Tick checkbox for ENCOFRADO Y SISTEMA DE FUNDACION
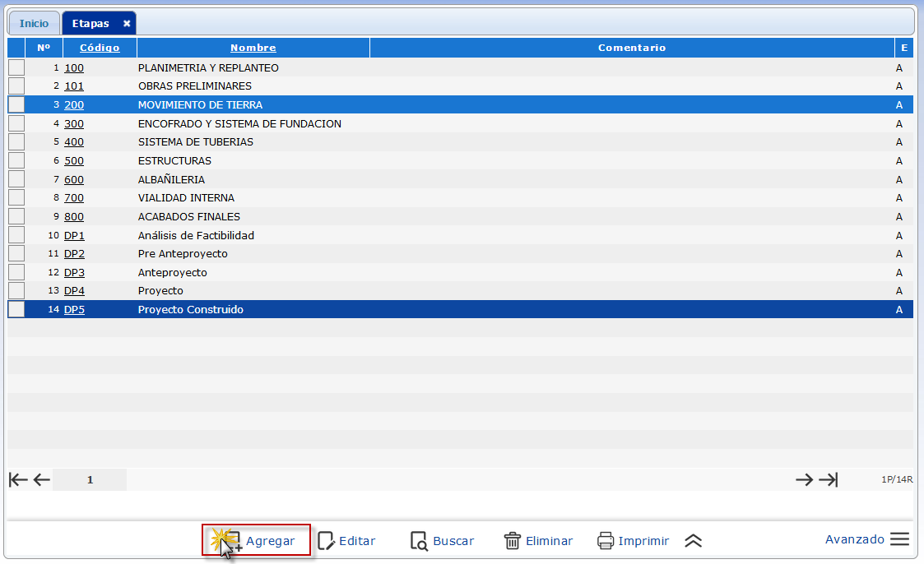The height and width of the screenshot is (564, 924). click(16, 123)
